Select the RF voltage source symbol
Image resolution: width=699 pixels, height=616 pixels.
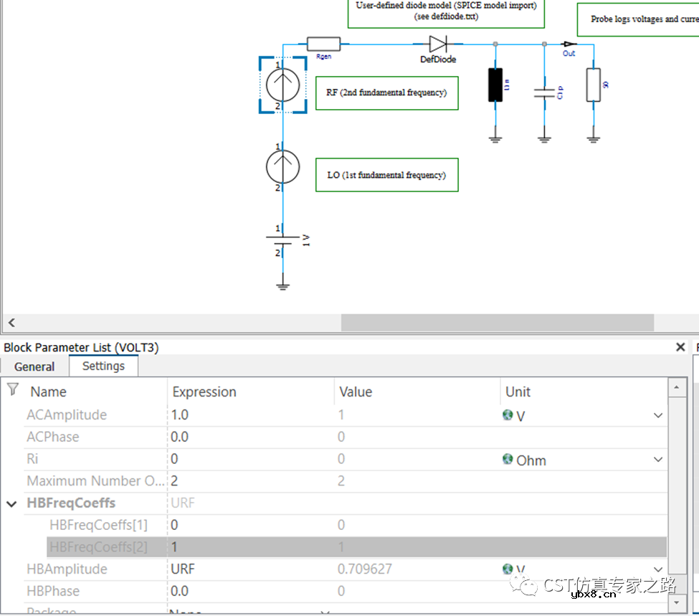click(283, 85)
